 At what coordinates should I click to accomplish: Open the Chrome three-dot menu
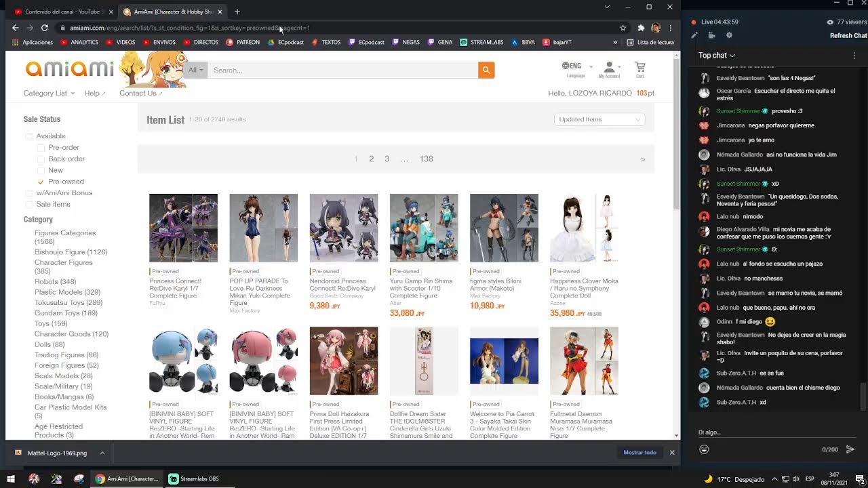coord(670,28)
